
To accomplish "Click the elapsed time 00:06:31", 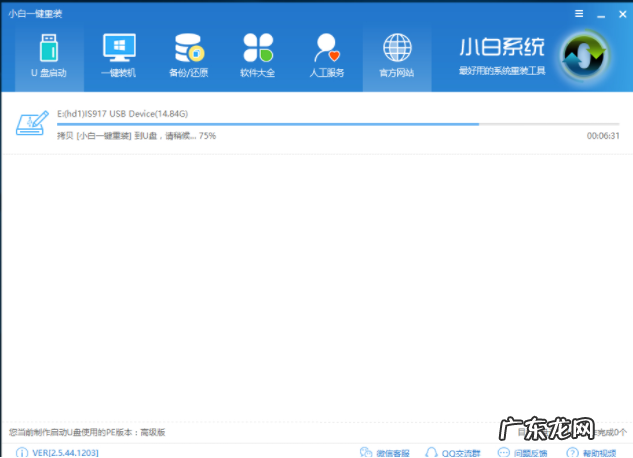I will click(x=603, y=136).
